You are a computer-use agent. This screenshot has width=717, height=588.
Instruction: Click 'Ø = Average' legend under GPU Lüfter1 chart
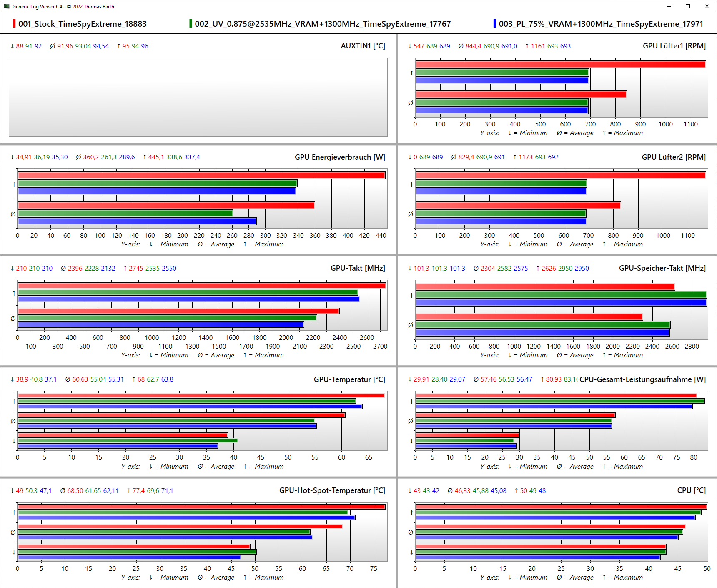coord(575,133)
